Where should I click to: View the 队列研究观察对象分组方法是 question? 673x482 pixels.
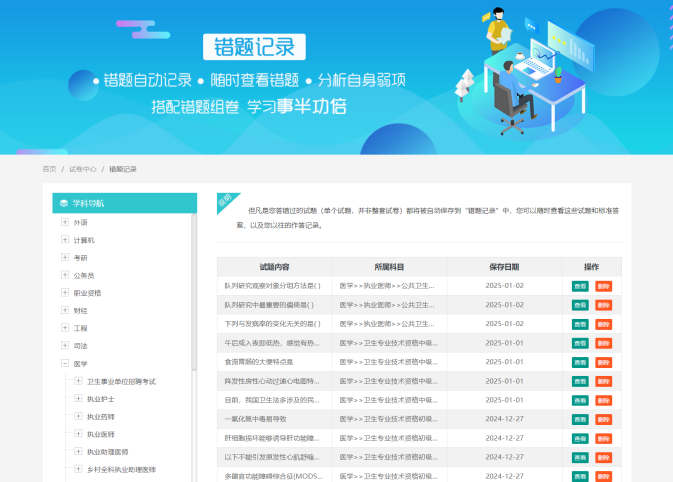point(580,286)
